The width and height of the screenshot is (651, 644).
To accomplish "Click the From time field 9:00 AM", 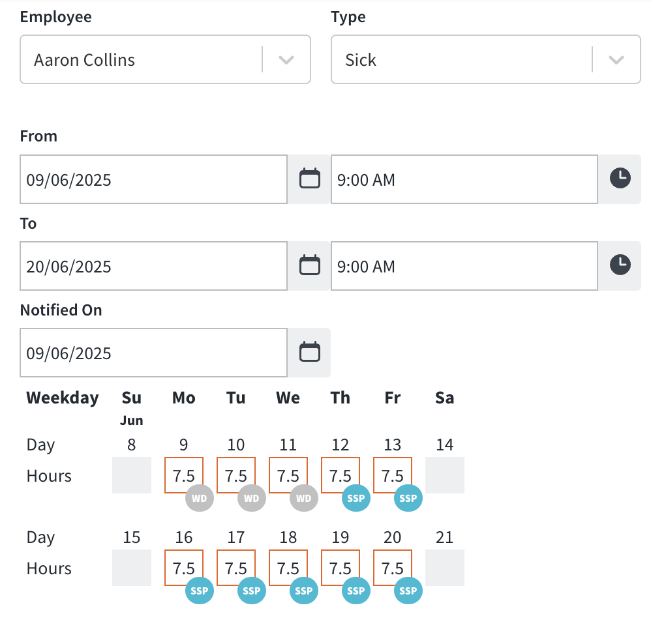I will (464, 179).
